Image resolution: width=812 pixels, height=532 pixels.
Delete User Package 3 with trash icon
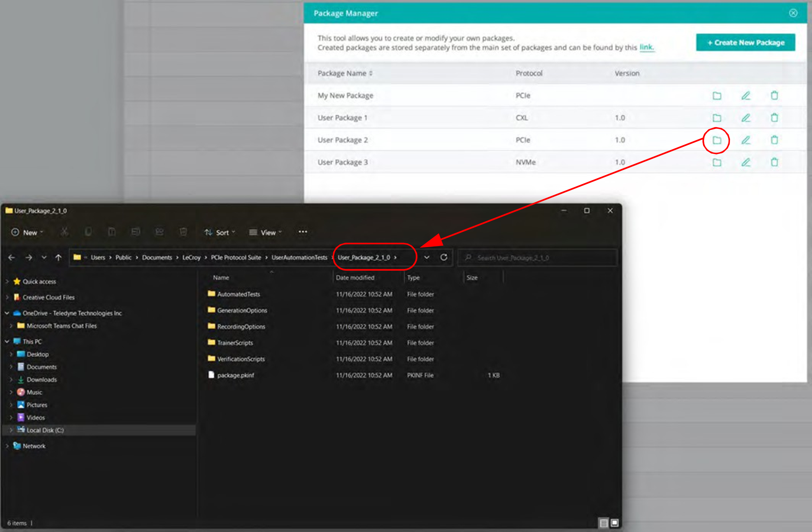tap(774, 162)
